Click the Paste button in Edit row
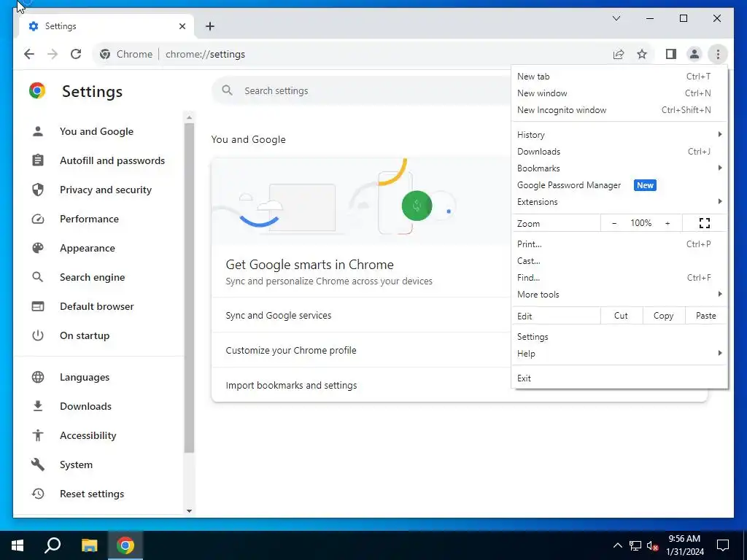 705,316
